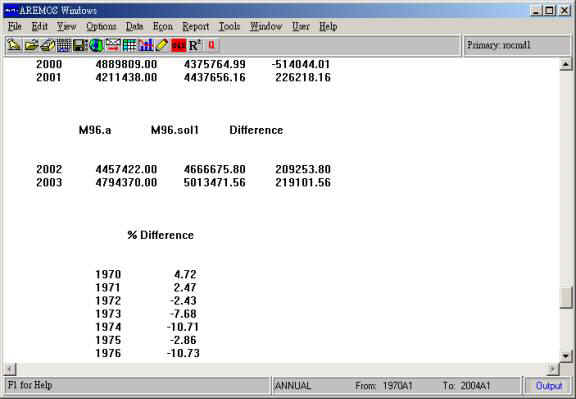Image resolution: width=576 pixels, height=399 pixels.
Task: Open the Tools menu
Action: click(229, 26)
